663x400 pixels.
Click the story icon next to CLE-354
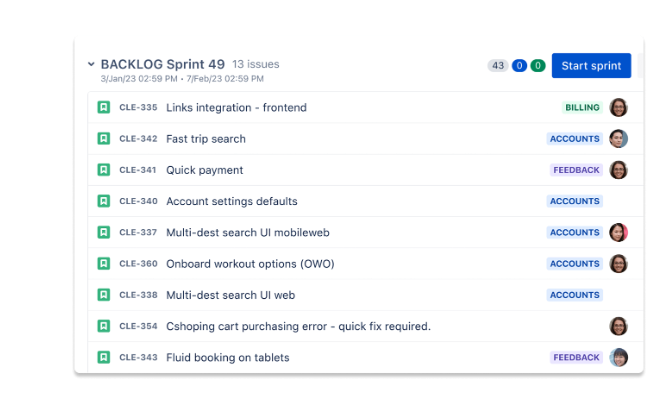click(104, 326)
